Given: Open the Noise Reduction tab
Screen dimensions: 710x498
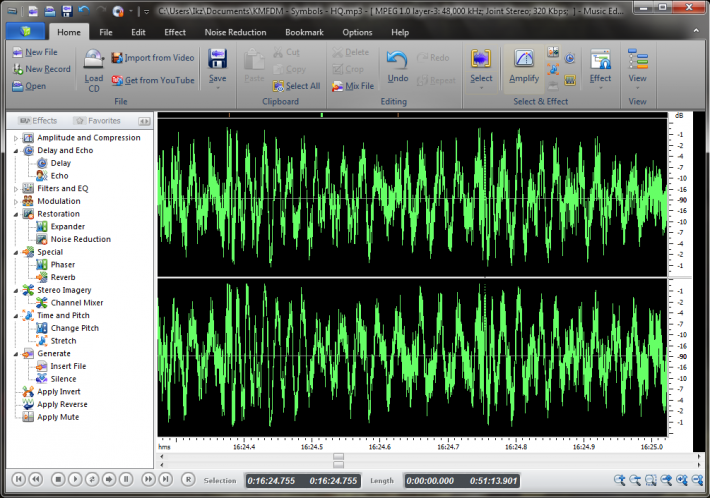Looking at the screenshot, I should tap(235, 32).
